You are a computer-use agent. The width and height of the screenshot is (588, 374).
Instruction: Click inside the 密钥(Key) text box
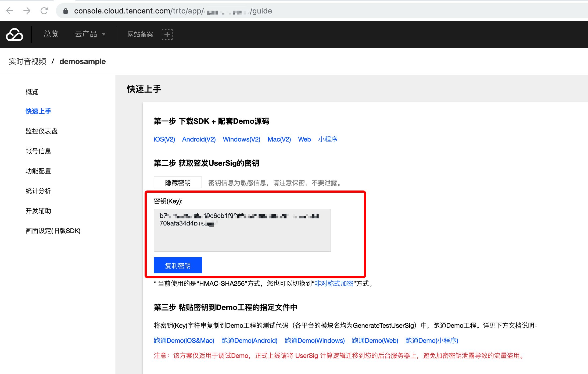click(x=242, y=230)
